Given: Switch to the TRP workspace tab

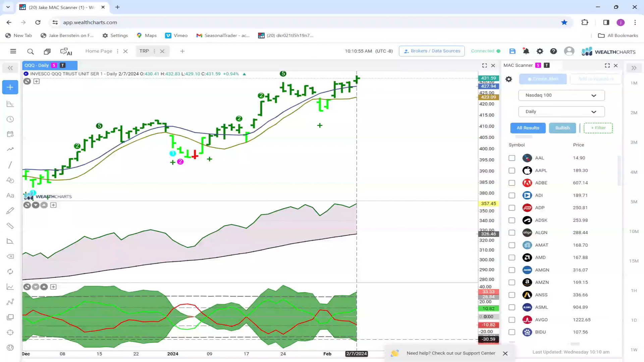Looking at the screenshot, I should [144, 51].
